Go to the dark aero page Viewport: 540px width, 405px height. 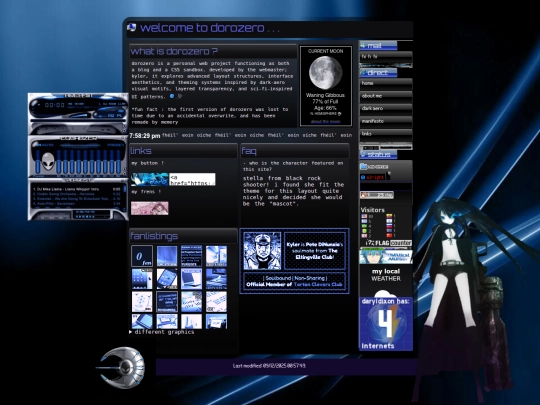tap(386, 109)
